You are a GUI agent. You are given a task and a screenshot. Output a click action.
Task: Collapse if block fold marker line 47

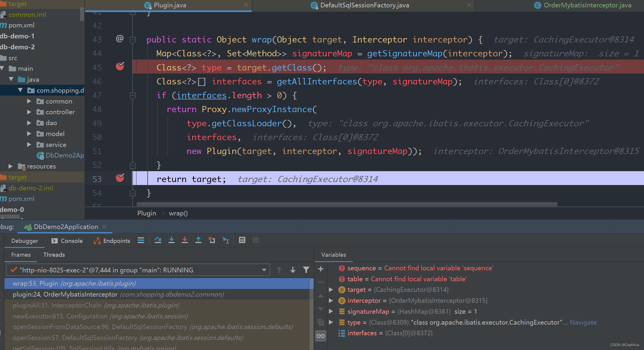pyautogui.click(x=133, y=95)
